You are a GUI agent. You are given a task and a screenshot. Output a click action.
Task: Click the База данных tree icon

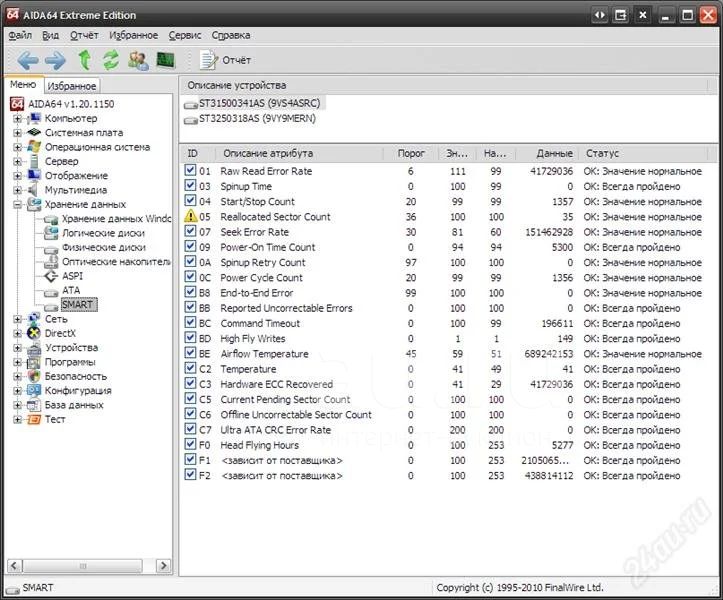pos(34,405)
